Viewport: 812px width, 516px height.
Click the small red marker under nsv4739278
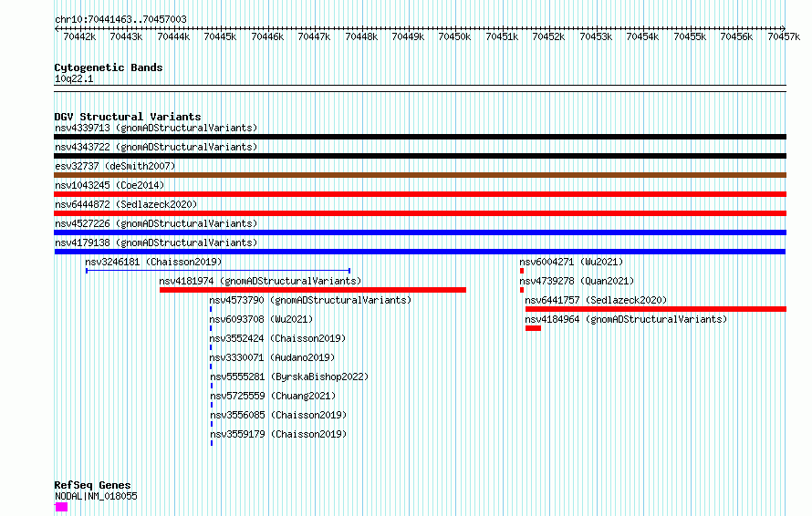click(x=522, y=290)
